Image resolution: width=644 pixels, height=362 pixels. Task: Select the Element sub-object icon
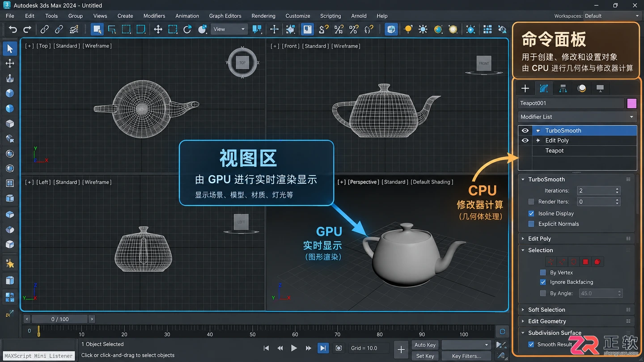(x=597, y=262)
